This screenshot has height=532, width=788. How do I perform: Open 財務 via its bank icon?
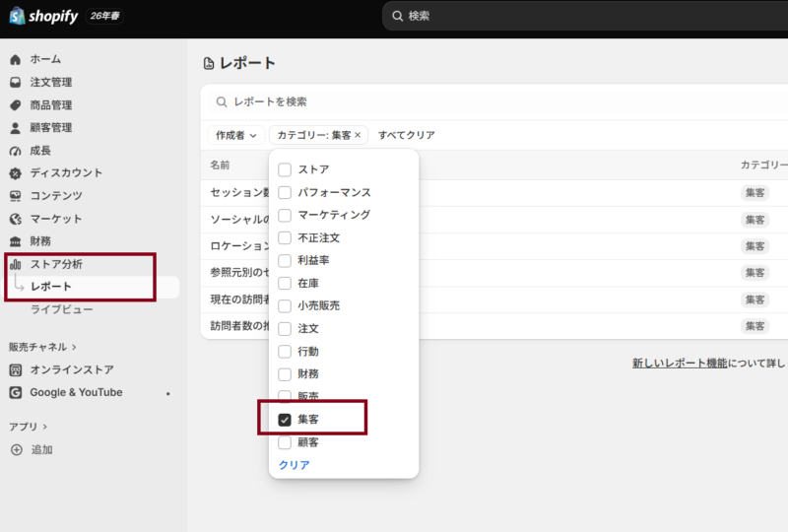pos(16,241)
